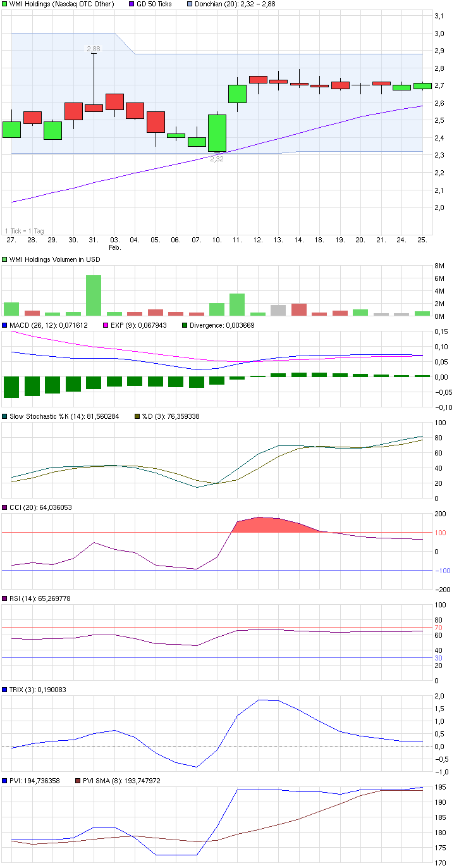Click the '3,1' price axis value

tap(439, 16)
